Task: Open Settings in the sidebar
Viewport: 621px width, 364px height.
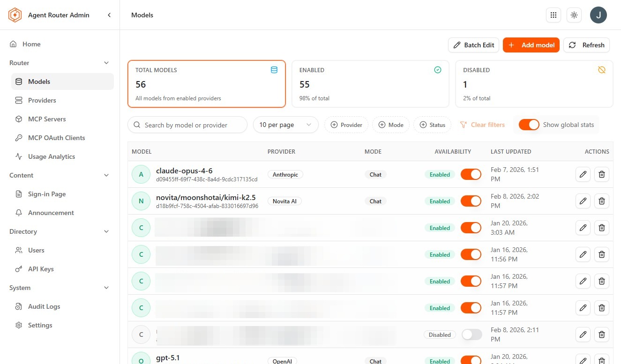Action: pos(62,325)
